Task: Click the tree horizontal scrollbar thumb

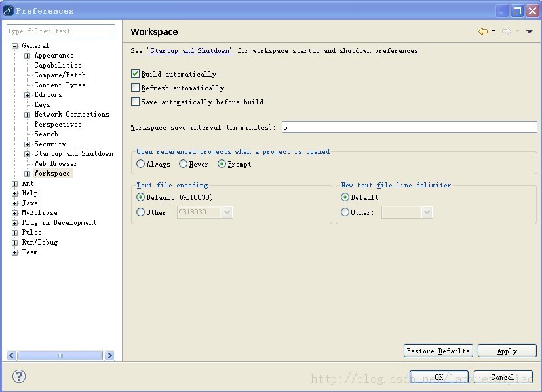Action: click(x=60, y=355)
